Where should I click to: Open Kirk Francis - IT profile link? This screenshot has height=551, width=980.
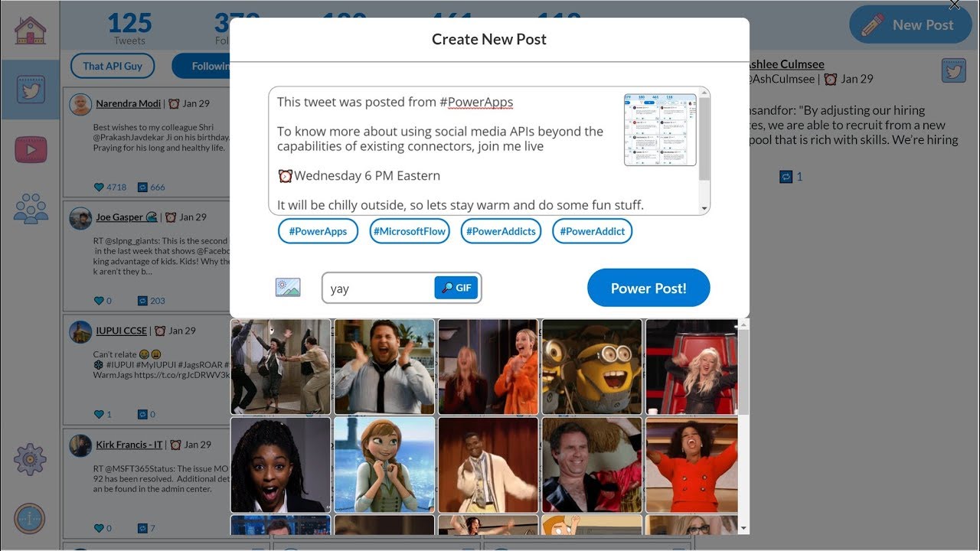click(x=129, y=444)
